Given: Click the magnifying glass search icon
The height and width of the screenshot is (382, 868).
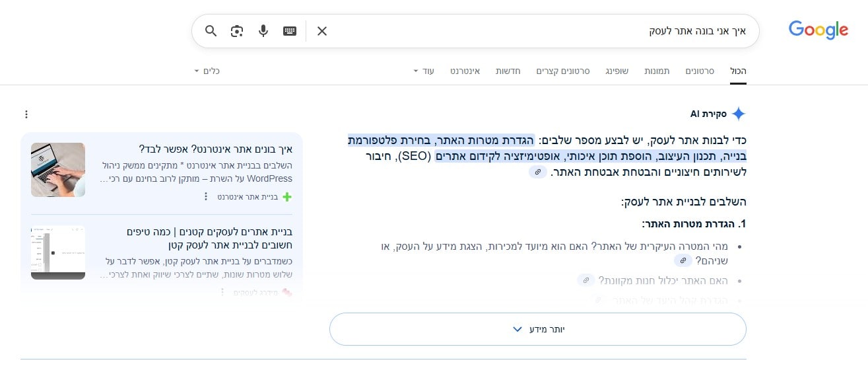Looking at the screenshot, I should pos(211,30).
